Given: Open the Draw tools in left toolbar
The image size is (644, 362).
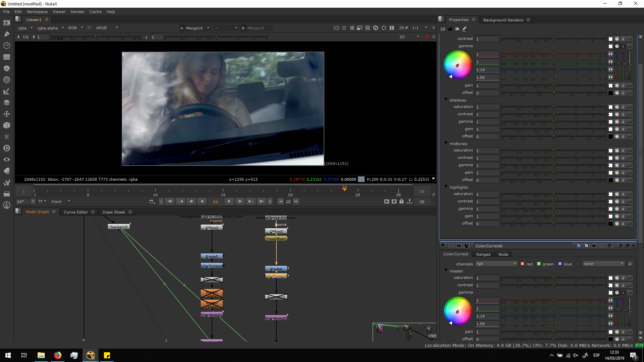Looking at the screenshot, I should click(6, 34).
